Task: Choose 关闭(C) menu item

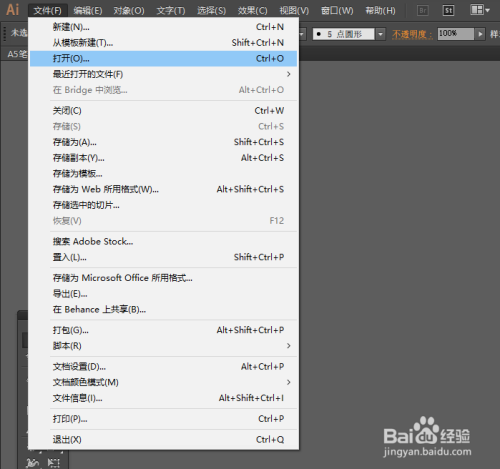Action: tap(163, 111)
